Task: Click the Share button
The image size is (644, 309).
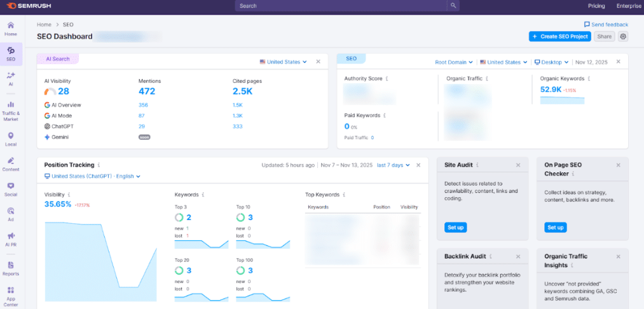Action: (604, 37)
